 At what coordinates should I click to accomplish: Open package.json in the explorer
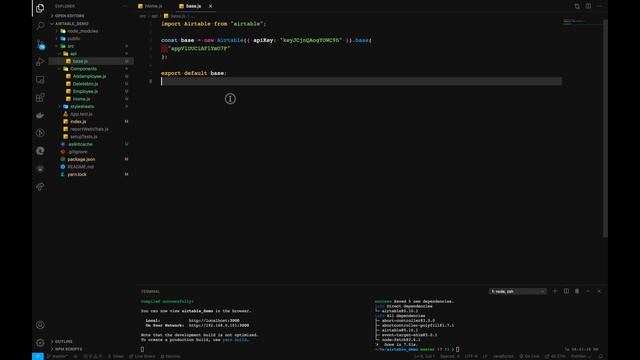click(x=81, y=159)
